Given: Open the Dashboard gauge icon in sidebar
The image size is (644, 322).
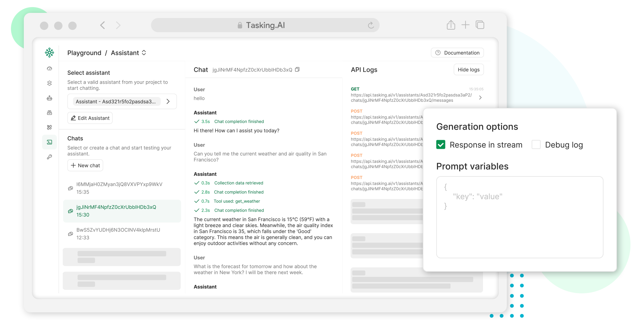Looking at the screenshot, I should tap(49, 68).
